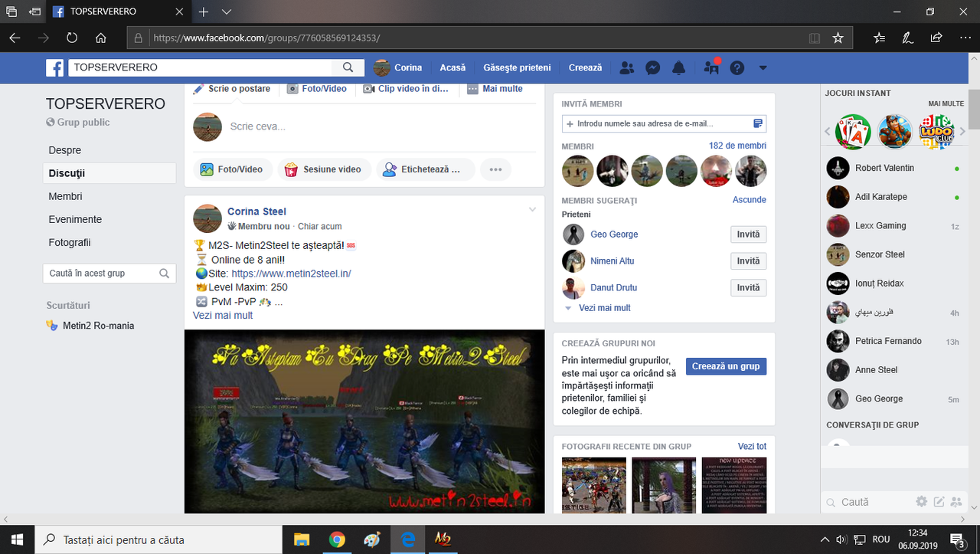Viewport: 980px width, 554px height.
Task: Click the Creează un grup button
Action: point(726,366)
